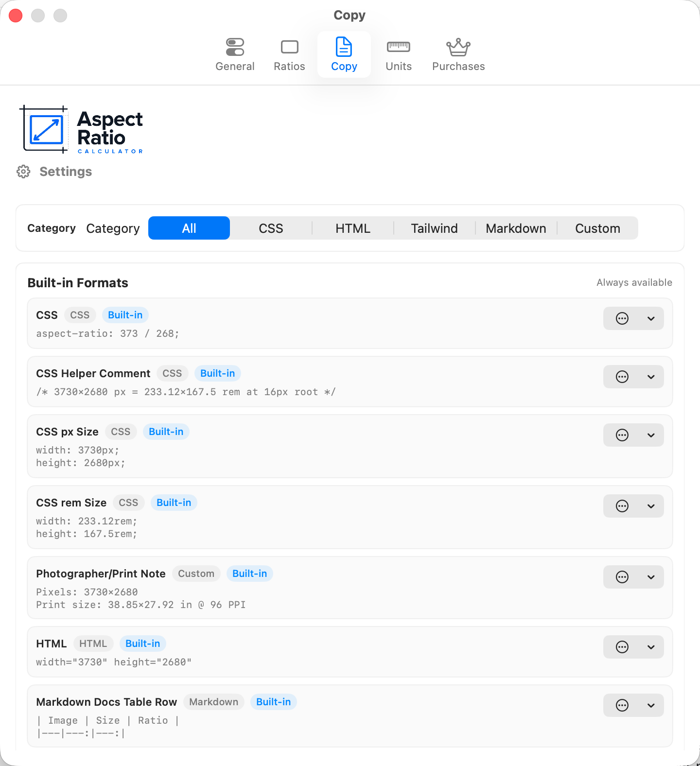Click the CSS Helper Comment code snippet
The width and height of the screenshot is (700, 766).
point(186,392)
